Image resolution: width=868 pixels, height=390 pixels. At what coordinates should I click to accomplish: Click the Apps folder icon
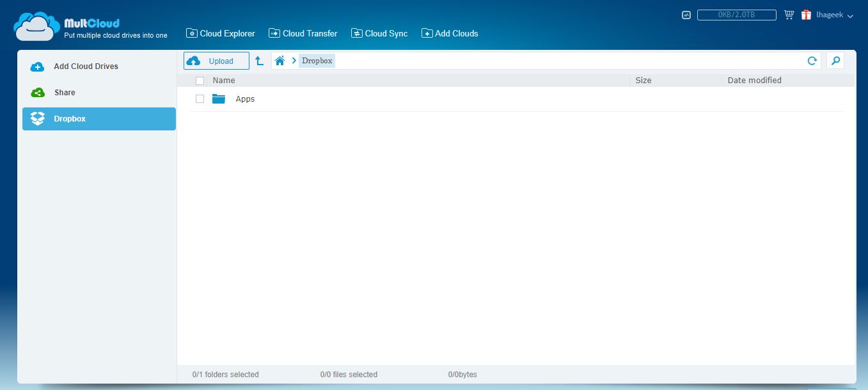(x=219, y=99)
